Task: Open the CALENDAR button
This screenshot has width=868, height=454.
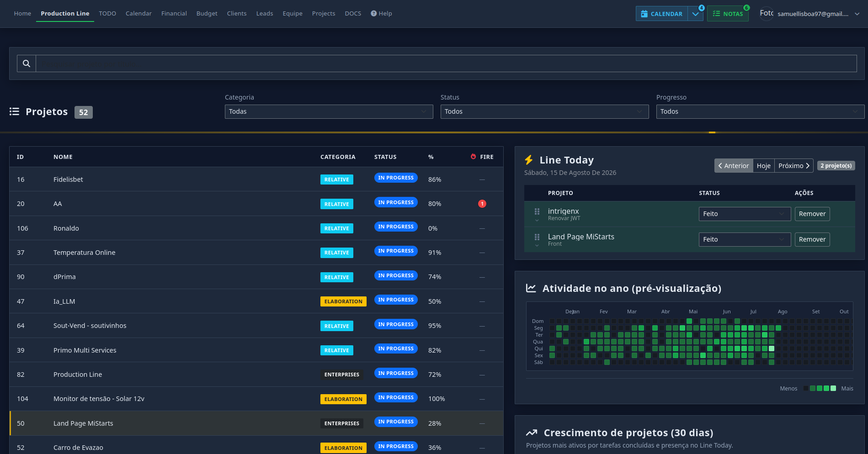Action: coord(661,14)
